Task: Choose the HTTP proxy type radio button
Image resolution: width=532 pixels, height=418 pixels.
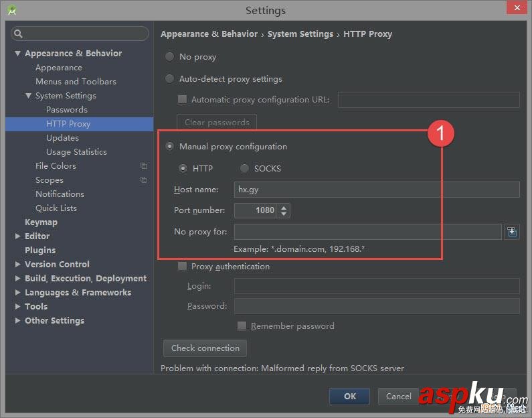Action: 183,168
